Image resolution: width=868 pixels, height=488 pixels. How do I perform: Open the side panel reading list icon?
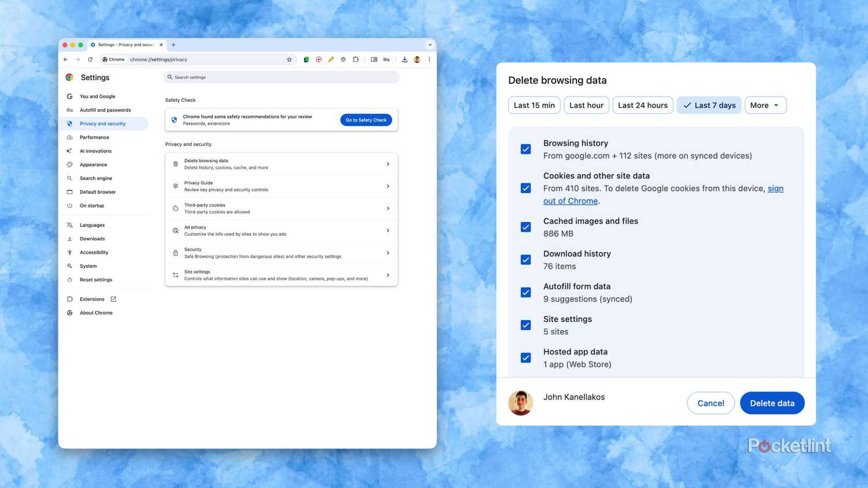(x=374, y=59)
